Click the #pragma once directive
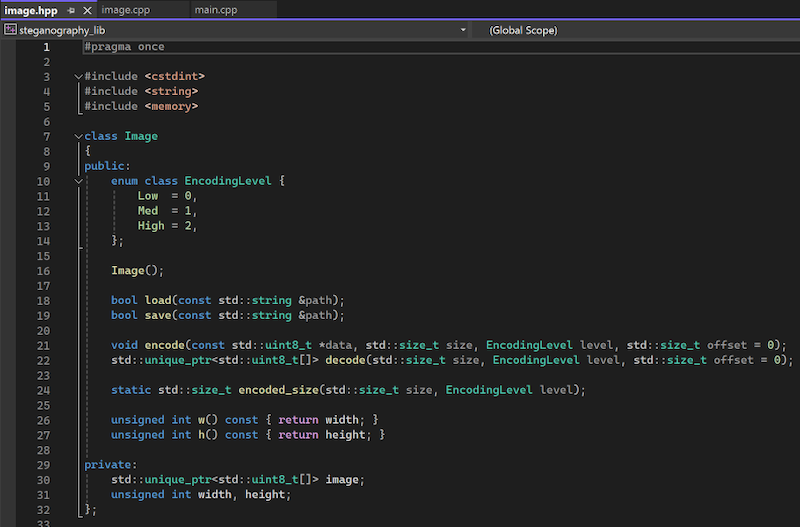Viewport: 800px width, 527px height. (125, 47)
